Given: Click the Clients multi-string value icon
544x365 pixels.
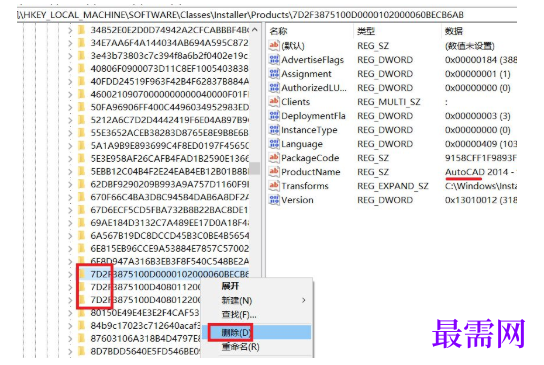Looking at the screenshot, I should pyautogui.click(x=274, y=102).
